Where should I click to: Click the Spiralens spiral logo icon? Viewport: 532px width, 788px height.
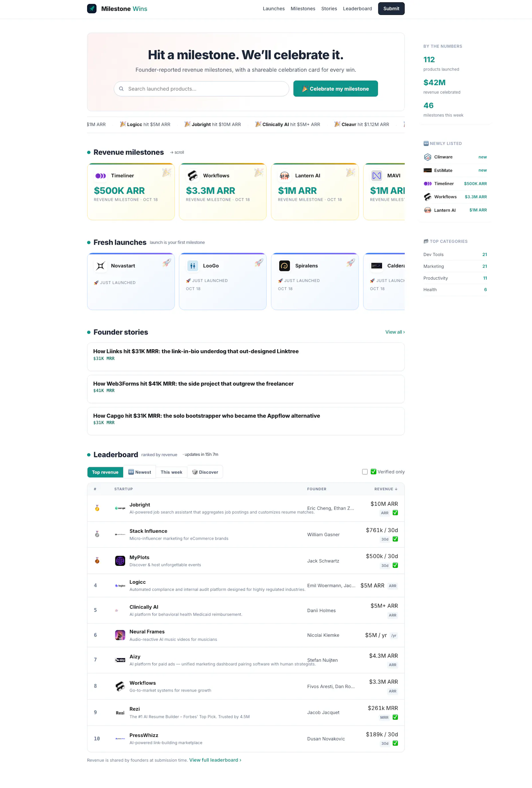(285, 266)
